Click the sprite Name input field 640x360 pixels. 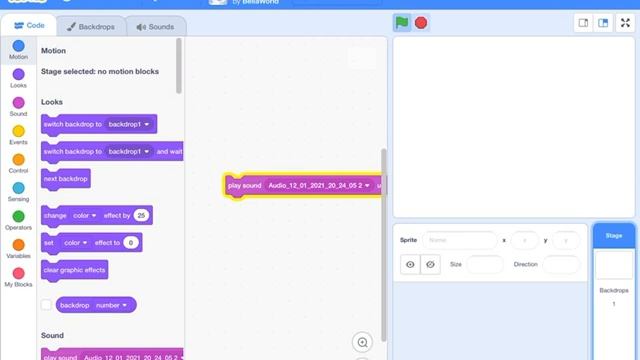coord(460,240)
